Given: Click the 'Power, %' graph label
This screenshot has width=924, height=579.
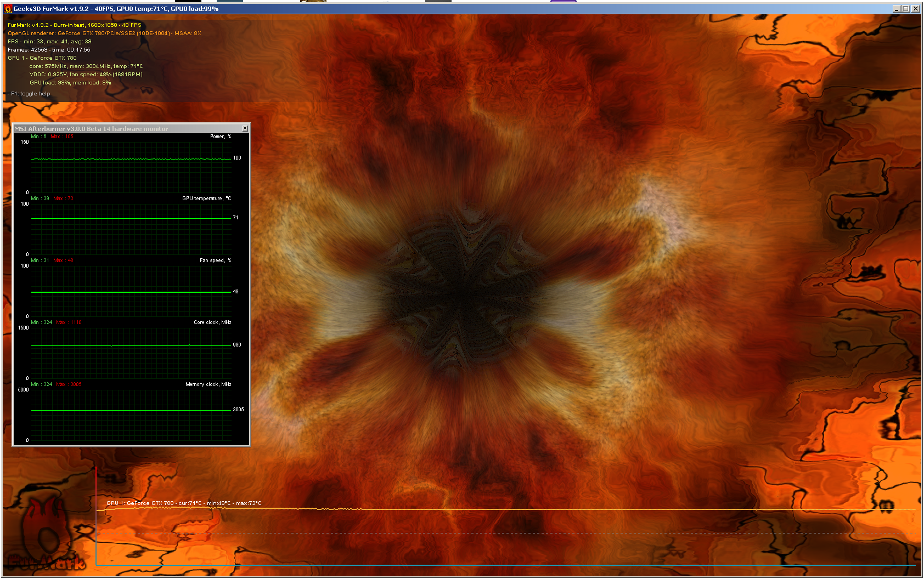Looking at the screenshot, I should pyautogui.click(x=221, y=137).
